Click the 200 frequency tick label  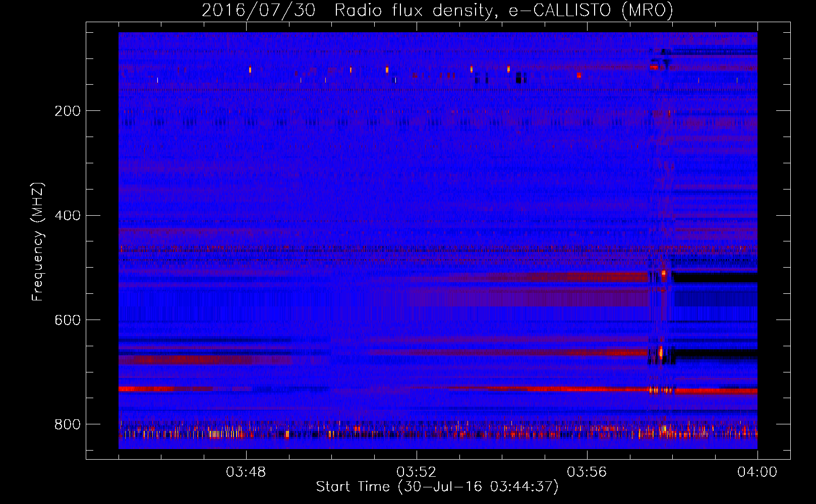coord(68,111)
